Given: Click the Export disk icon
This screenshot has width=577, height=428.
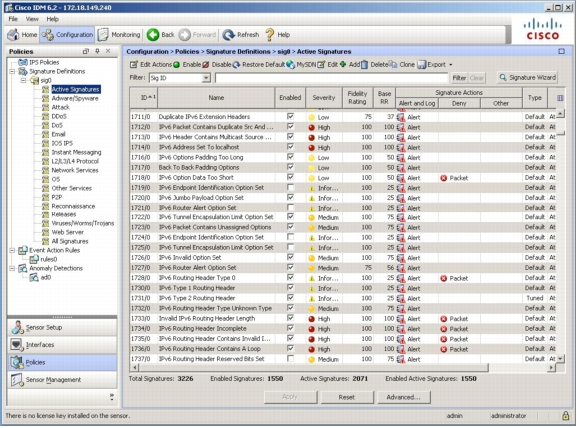Looking at the screenshot, I should (x=422, y=65).
